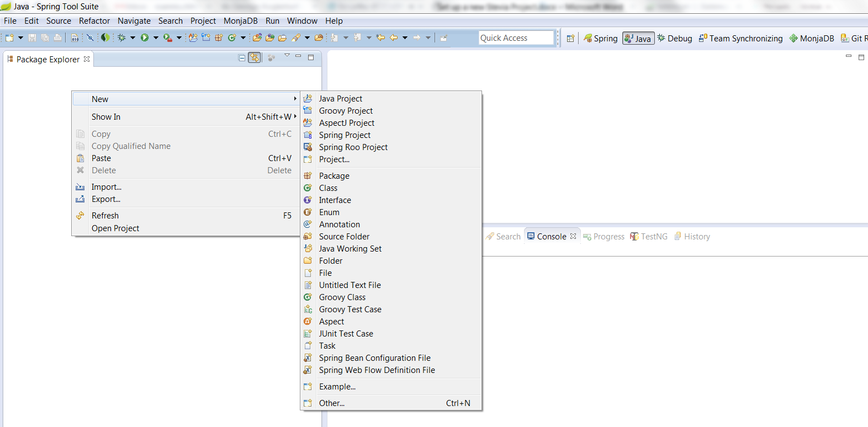
Task: Open the External Tools dropdown arrow
Action: pyautogui.click(x=179, y=38)
